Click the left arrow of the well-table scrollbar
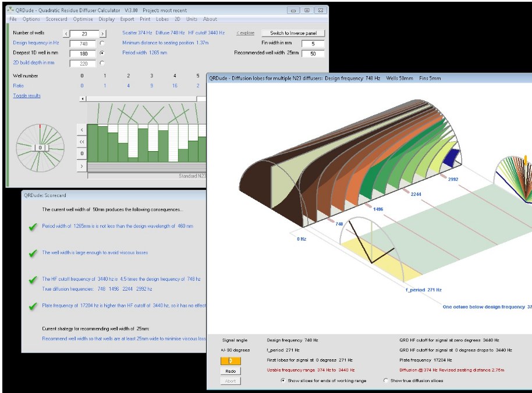532x393 pixels. click(x=83, y=99)
